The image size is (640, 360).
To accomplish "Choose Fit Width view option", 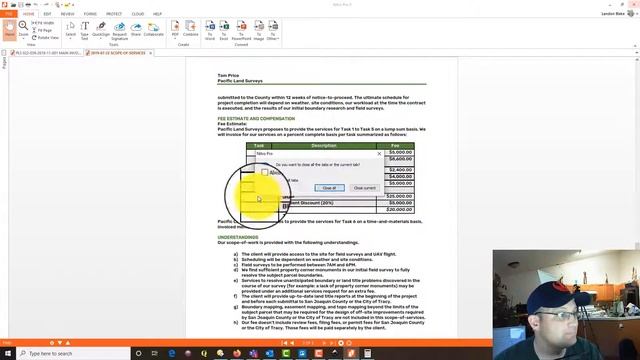I will coord(42,23).
